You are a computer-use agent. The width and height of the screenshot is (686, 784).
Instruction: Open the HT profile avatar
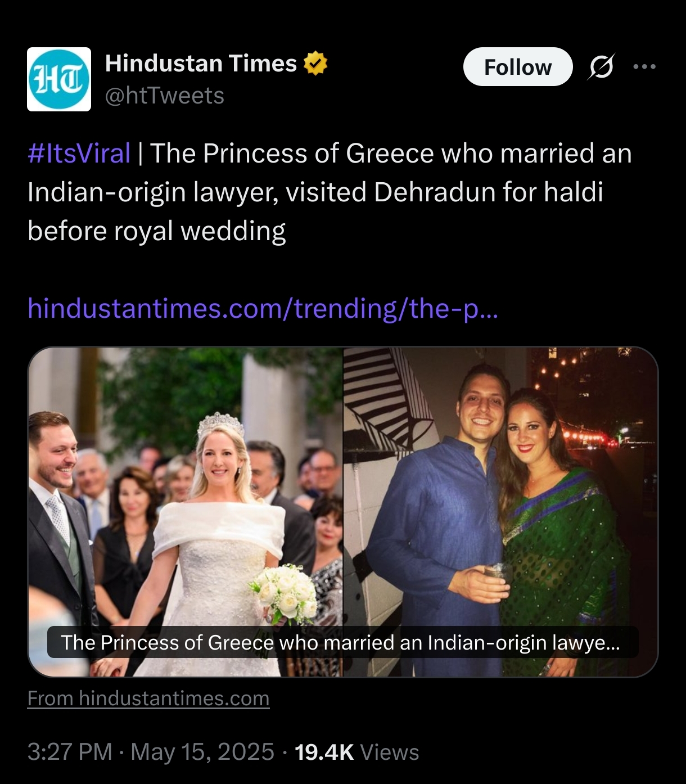click(x=59, y=79)
